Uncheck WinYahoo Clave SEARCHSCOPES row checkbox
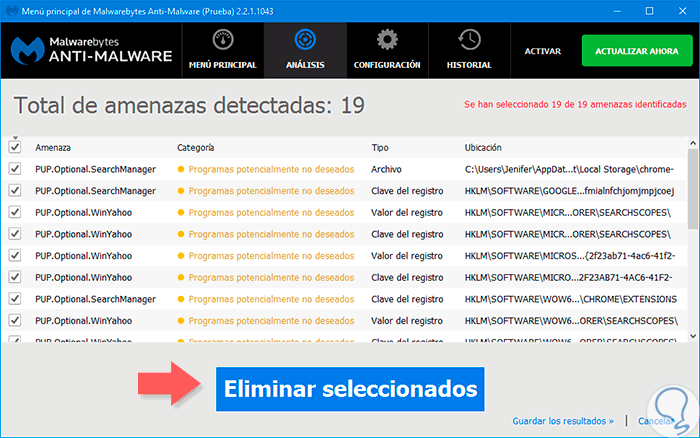This screenshot has height=438, width=700. pyautogui.click(x=15, y=234)
